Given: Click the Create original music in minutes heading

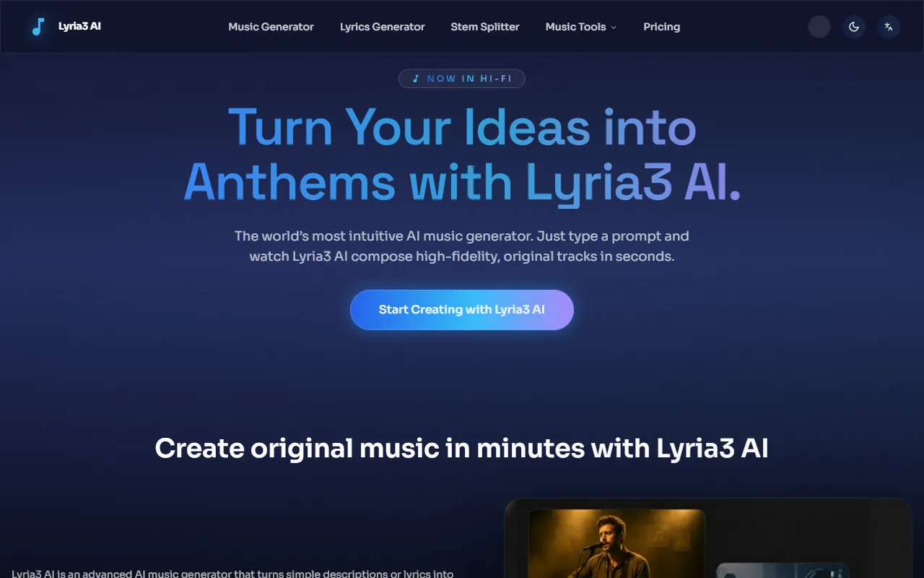Looking at the screenshot, I should point(462,449).
